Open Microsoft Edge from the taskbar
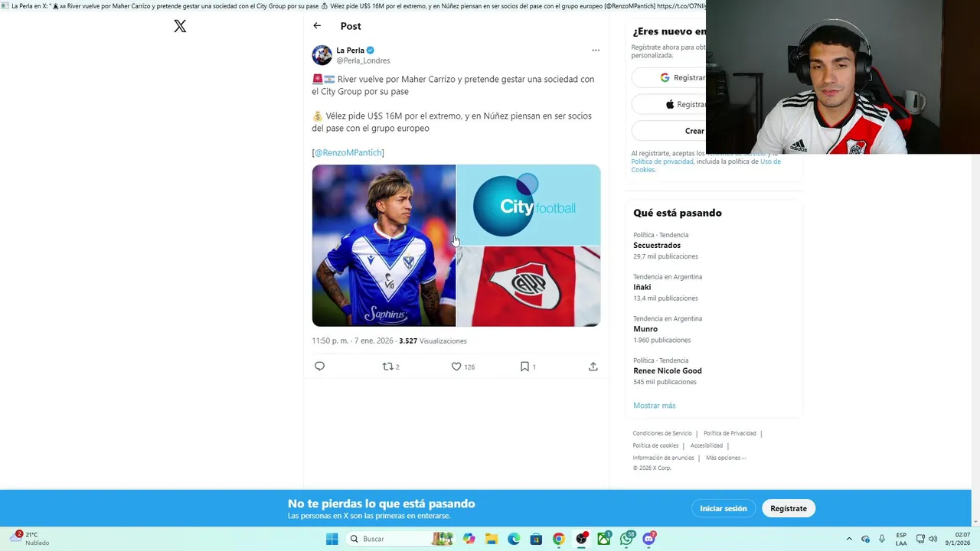 (514, 539)
